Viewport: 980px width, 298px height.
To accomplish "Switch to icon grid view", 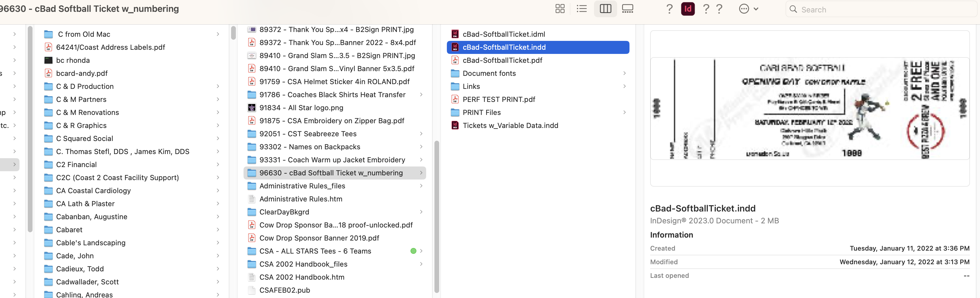I will [x=560, y=8].
